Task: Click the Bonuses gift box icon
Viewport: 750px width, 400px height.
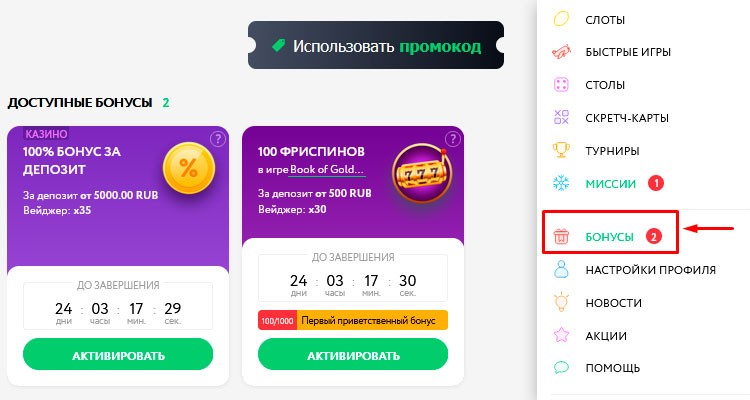Action: [x=562, y=237]
